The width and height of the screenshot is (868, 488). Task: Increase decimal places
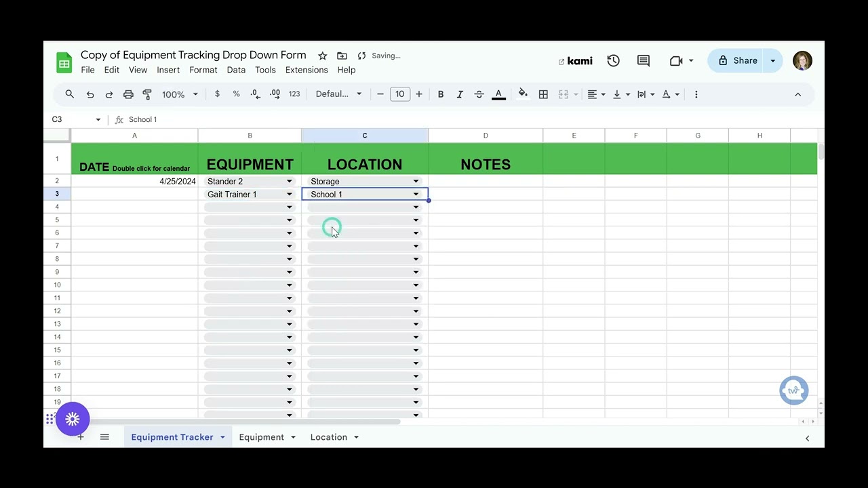pos(275,94)
